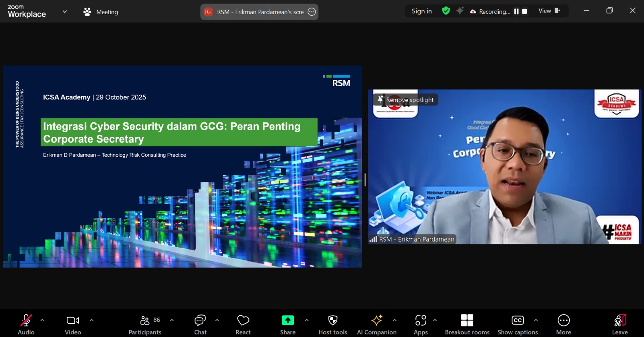Open the More options menu

tap(563, 325)
